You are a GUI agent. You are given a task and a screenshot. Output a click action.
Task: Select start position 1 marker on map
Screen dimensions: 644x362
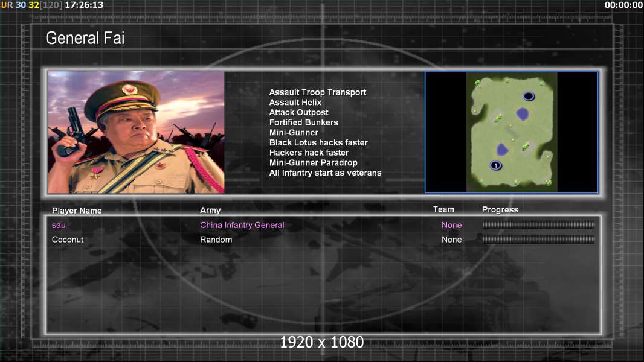(496, 166)
